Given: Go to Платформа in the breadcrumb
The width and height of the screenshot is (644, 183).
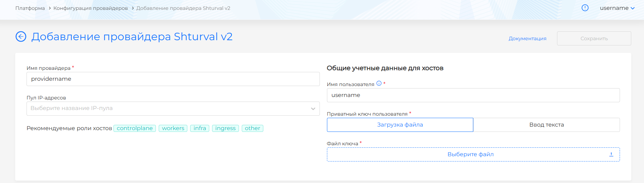Looking at the screenshot, I should (30, 8).
